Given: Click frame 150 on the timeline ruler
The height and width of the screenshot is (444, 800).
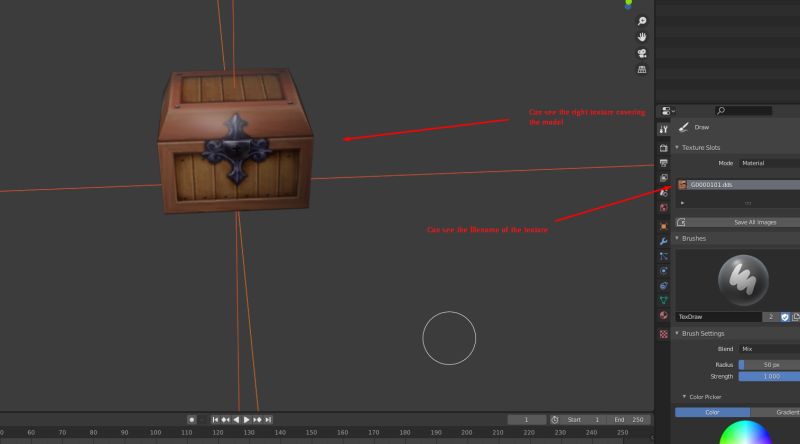Looking at the screenshot, I should click(x=311, y=432).
